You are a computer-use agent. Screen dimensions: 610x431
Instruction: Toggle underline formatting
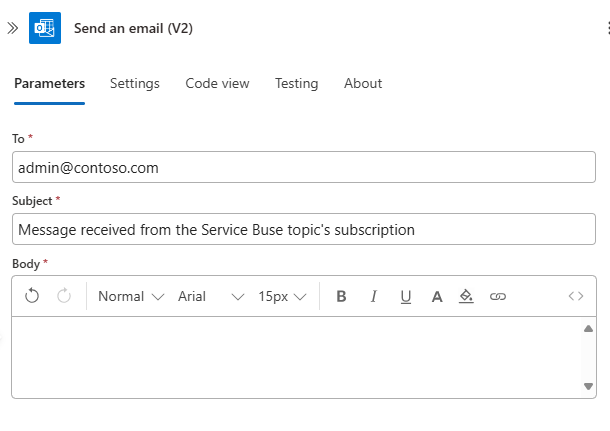point(405,296)
